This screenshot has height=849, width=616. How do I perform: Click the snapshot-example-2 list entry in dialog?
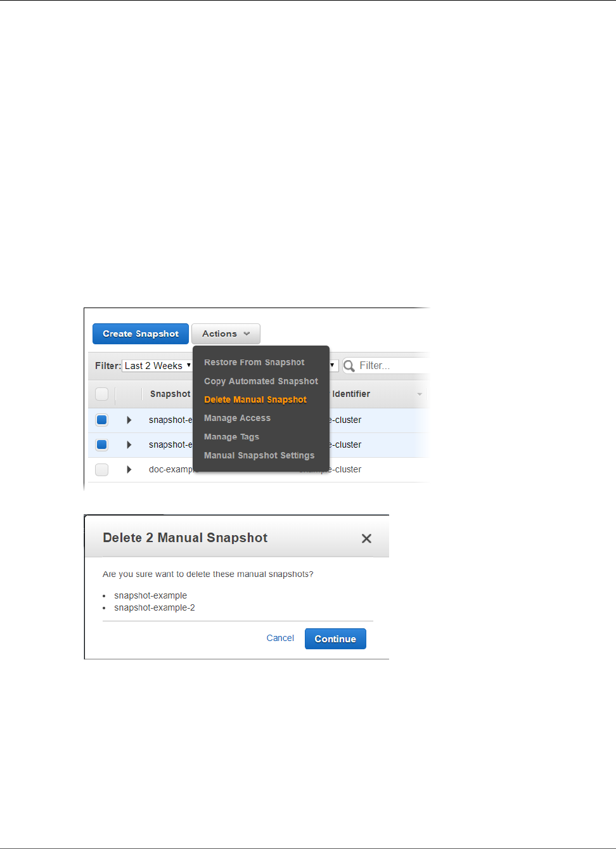[155, 607]
